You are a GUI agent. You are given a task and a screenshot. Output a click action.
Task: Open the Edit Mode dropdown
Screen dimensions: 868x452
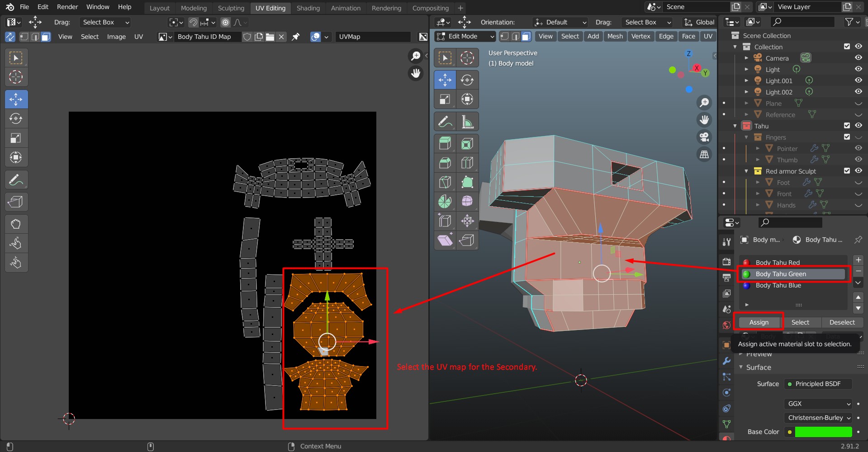tap(465, 36)
